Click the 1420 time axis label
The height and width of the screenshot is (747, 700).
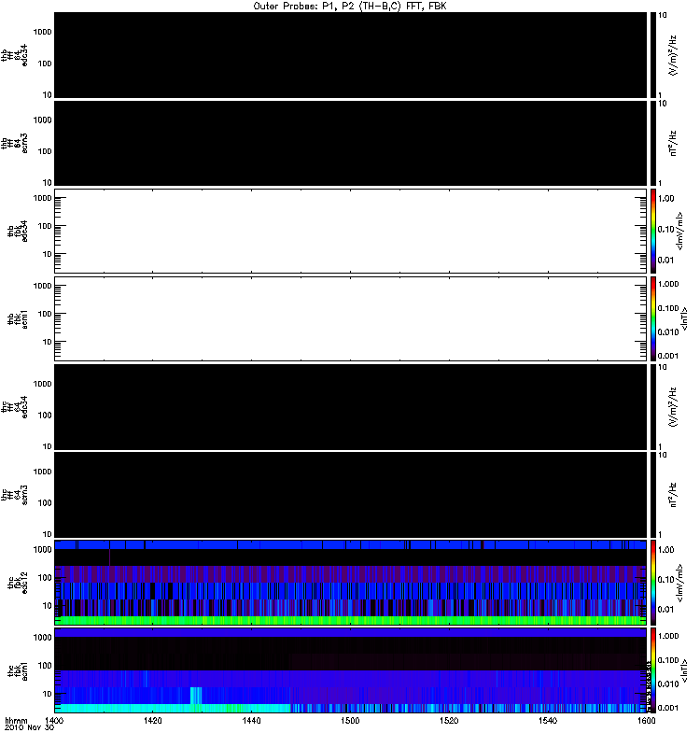tap(152, 720)
